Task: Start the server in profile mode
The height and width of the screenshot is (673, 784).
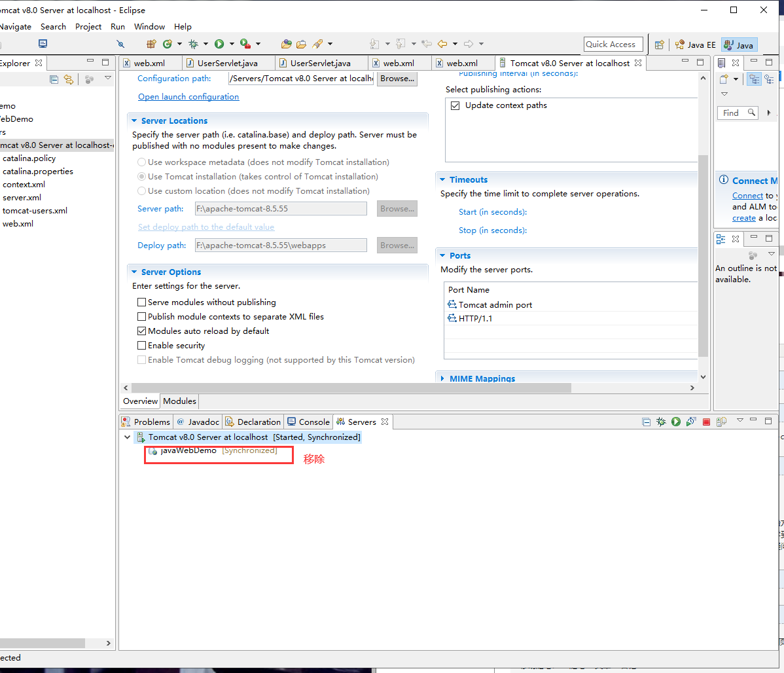Action: pos(691,422)
